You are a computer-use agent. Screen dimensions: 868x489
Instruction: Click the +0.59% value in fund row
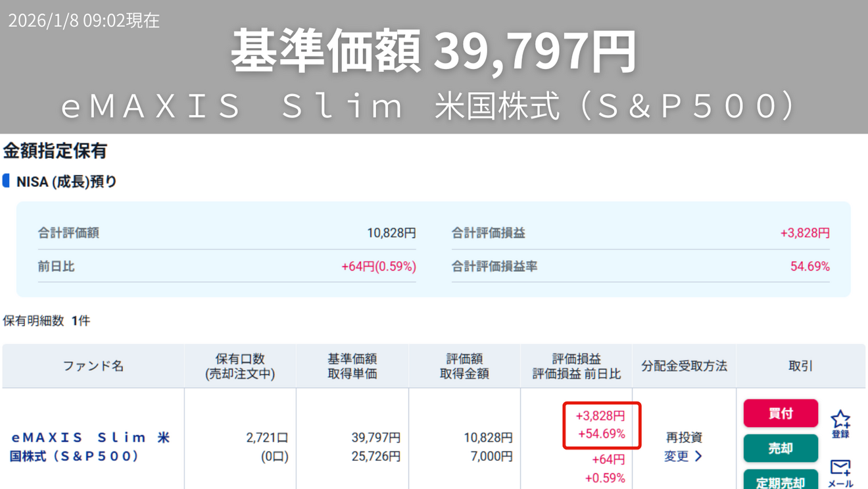coord(605,478)
